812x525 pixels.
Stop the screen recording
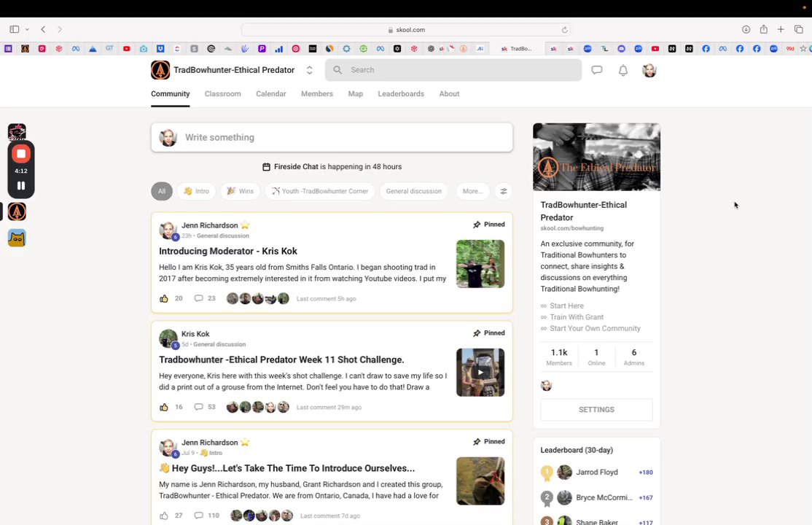click(21, 154)
